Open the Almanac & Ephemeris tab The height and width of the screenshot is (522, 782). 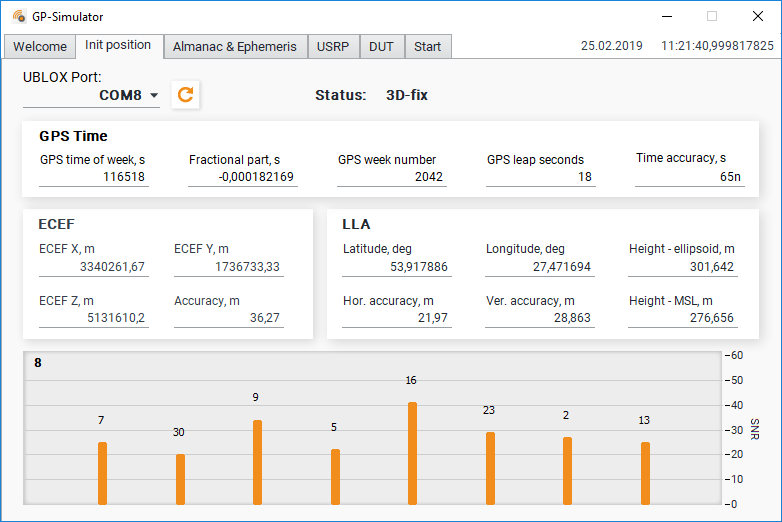pos(235,46)
